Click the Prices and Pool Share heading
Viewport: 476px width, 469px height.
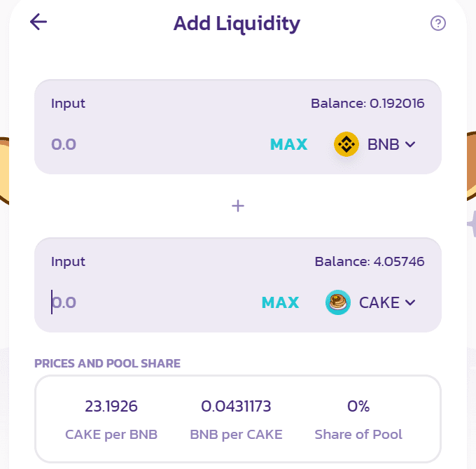[x=107, y=363]
